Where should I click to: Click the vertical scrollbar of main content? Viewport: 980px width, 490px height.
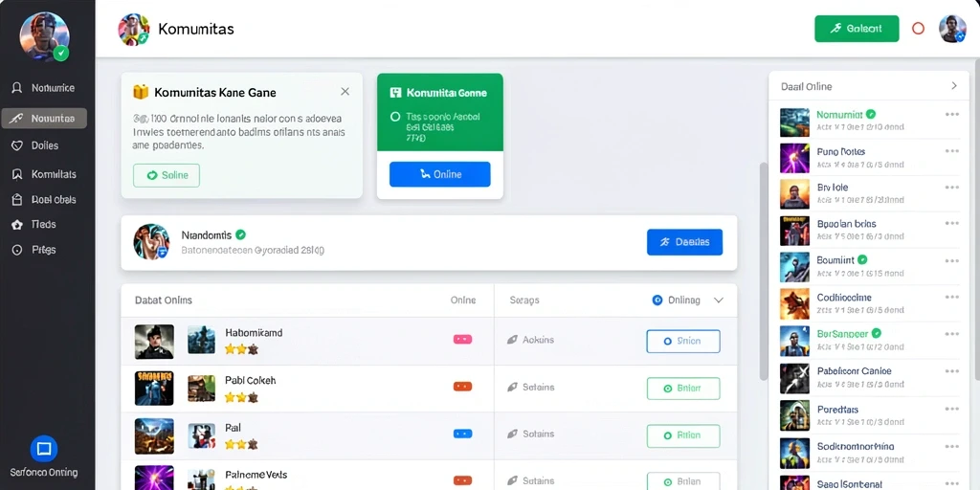pyautogui.click(x=763, y=271)
